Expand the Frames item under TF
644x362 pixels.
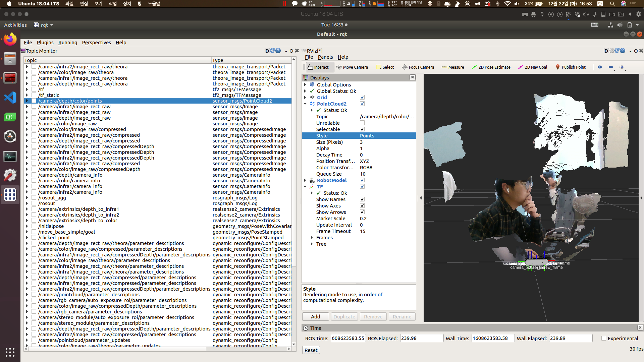pyautogui.click(x=312, y=238)
